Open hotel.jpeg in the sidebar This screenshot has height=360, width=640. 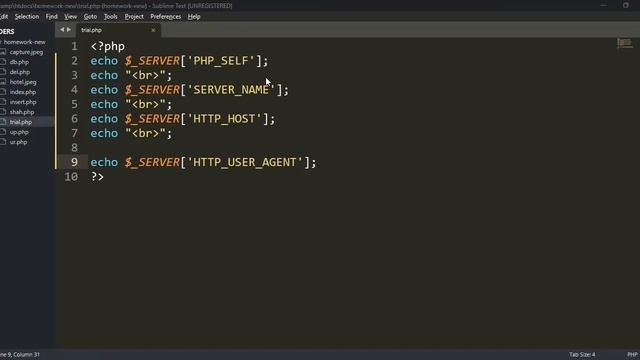(23, 82)
